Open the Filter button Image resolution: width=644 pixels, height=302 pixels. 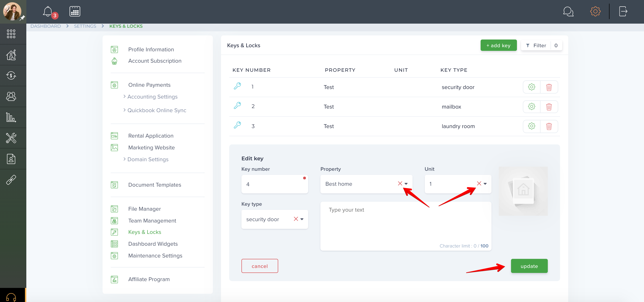(x=541, y=45)
